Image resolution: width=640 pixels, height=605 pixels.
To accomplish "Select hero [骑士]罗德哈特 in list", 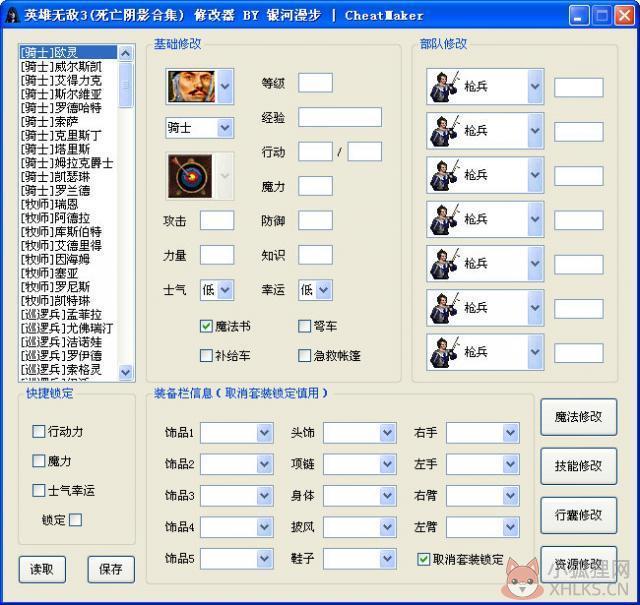I will tap(68, 108).
